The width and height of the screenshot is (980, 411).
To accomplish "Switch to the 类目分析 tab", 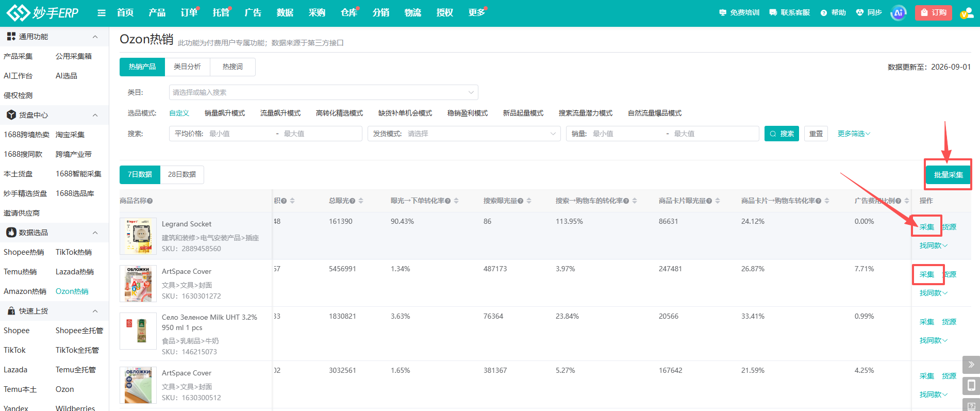I will [x=188, y=67].
